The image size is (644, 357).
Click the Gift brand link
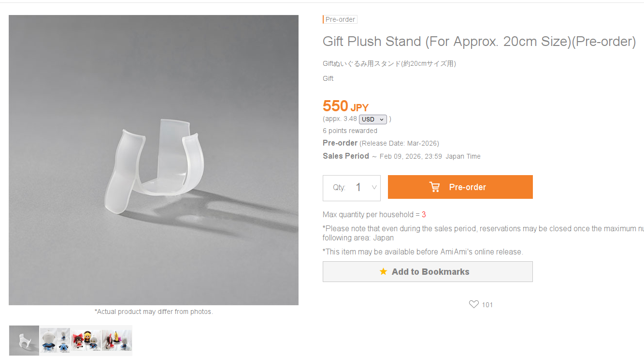click(x=328, y=78)
